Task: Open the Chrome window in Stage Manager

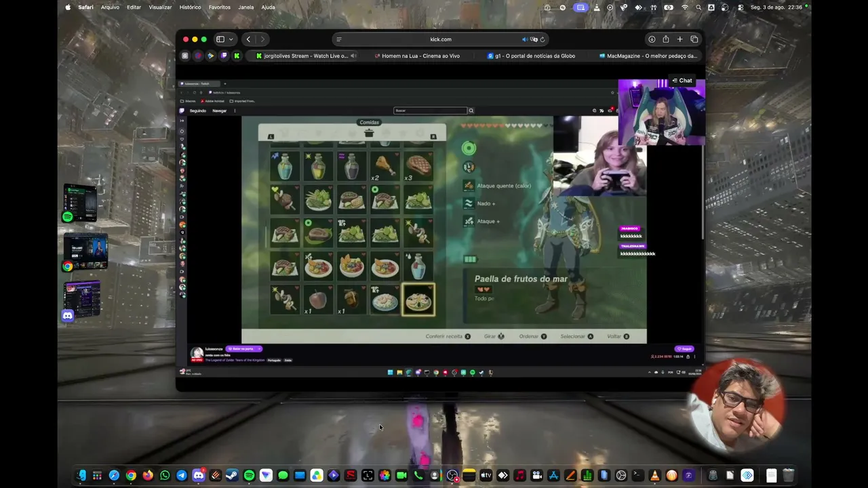Action: 85,252
